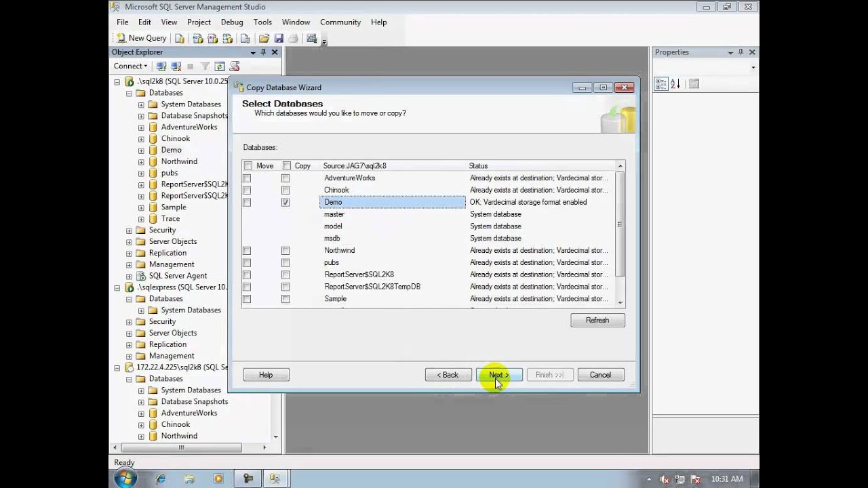Click the Refresh icon in Object Explorer toolbar
The image size is (868, 488).
[220, 66]
